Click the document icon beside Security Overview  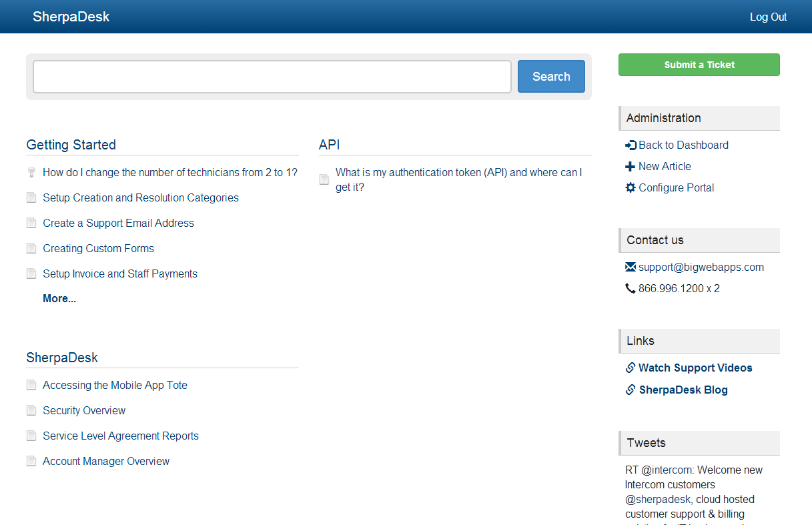(x=31, y=410)
